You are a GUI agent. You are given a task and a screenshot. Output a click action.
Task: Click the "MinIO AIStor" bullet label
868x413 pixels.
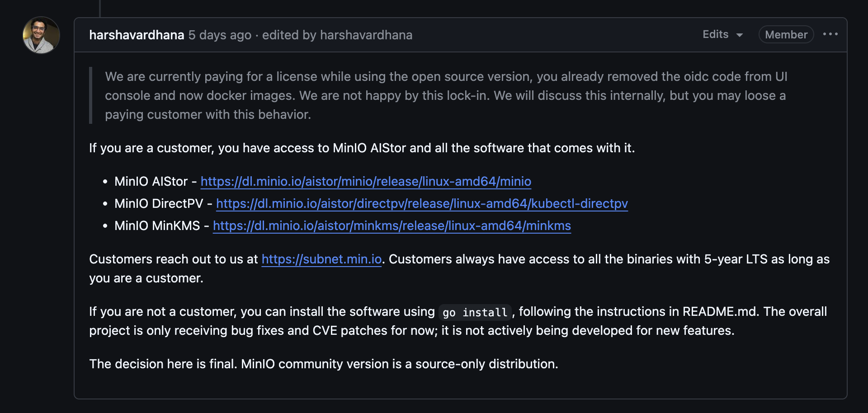click(151, 181)
